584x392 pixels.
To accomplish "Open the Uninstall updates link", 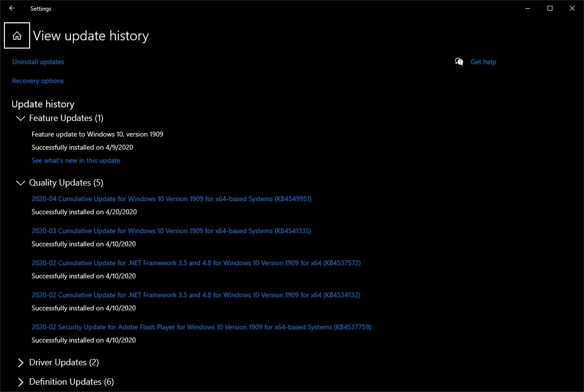I will pyautogui.click(x=38, y=62).
